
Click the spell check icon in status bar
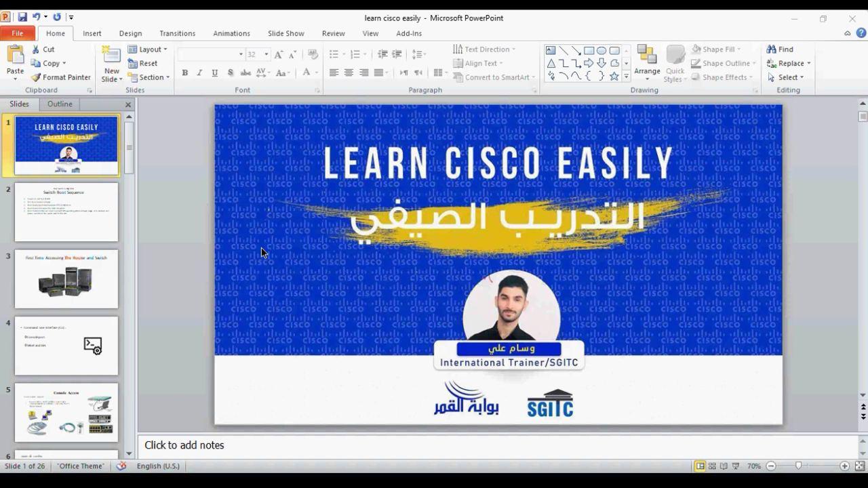pyautogui.click(x=121, y=466)
